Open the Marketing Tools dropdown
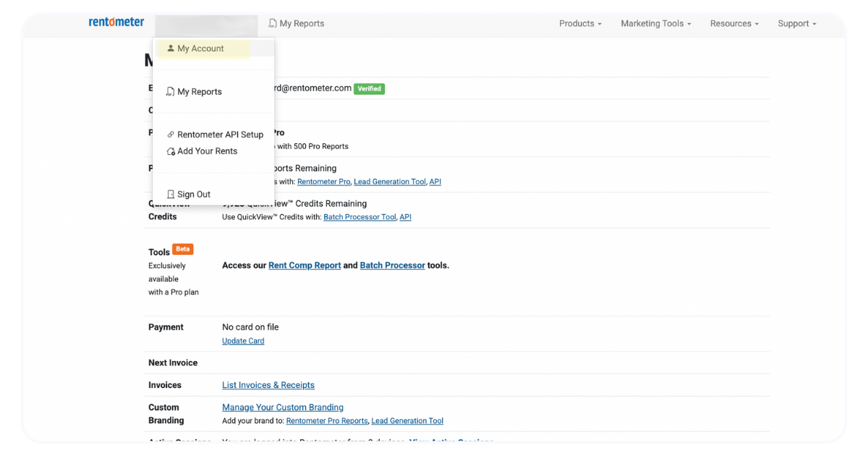 pos(655,23)
